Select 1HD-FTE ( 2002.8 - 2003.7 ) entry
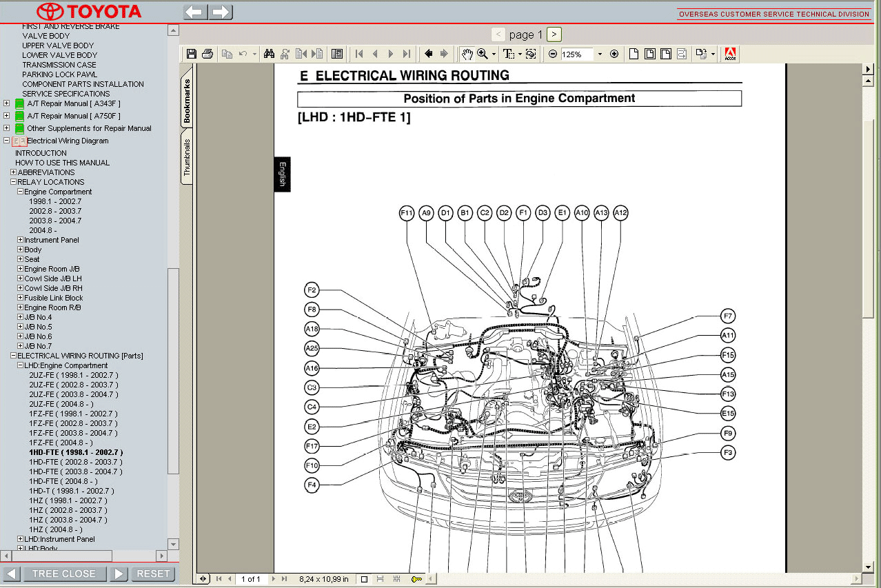The image size is (881, 588). [76, 462]
